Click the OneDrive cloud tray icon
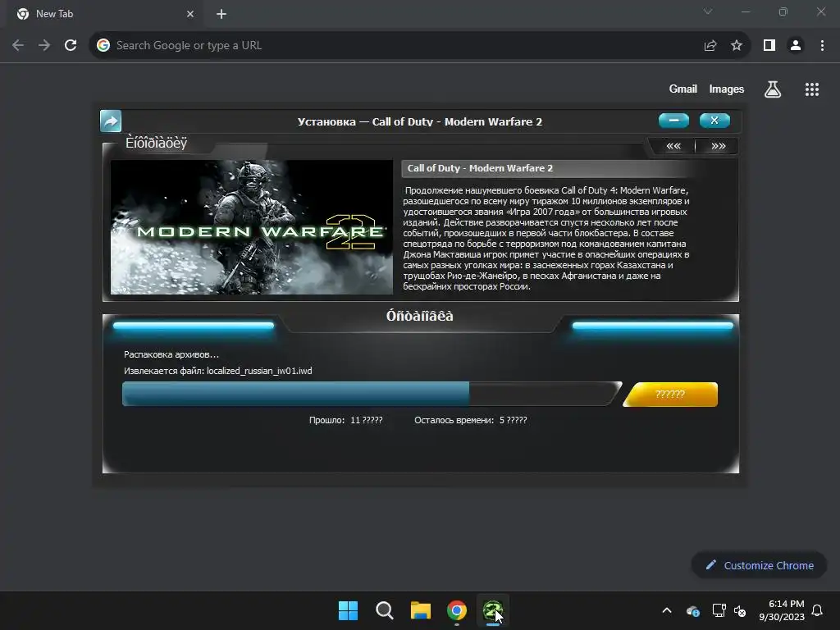Viewport: 840px width, 630px height. [x=692, y=610]
